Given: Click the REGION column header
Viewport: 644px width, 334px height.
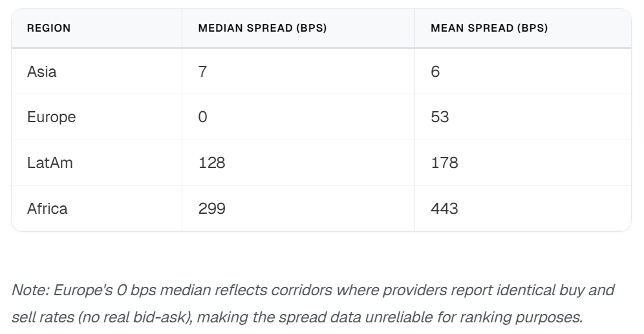Looking at the screenshot, I should (49, 28).
